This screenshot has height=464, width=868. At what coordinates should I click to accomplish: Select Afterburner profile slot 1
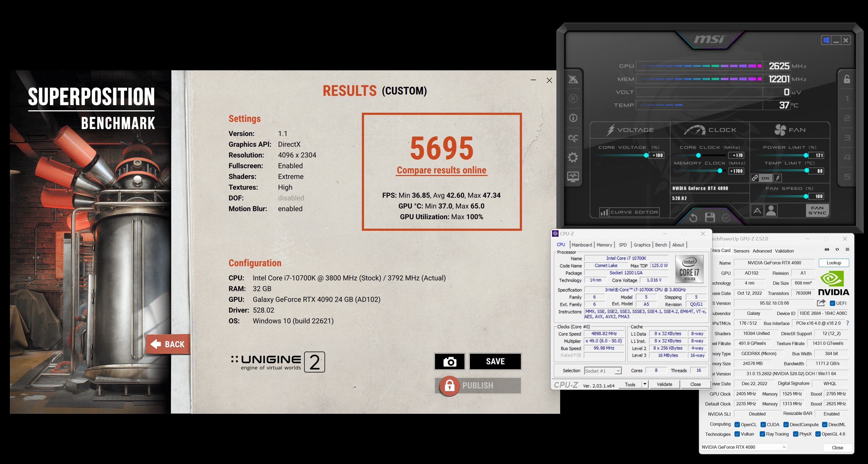(x=847, y=99)
